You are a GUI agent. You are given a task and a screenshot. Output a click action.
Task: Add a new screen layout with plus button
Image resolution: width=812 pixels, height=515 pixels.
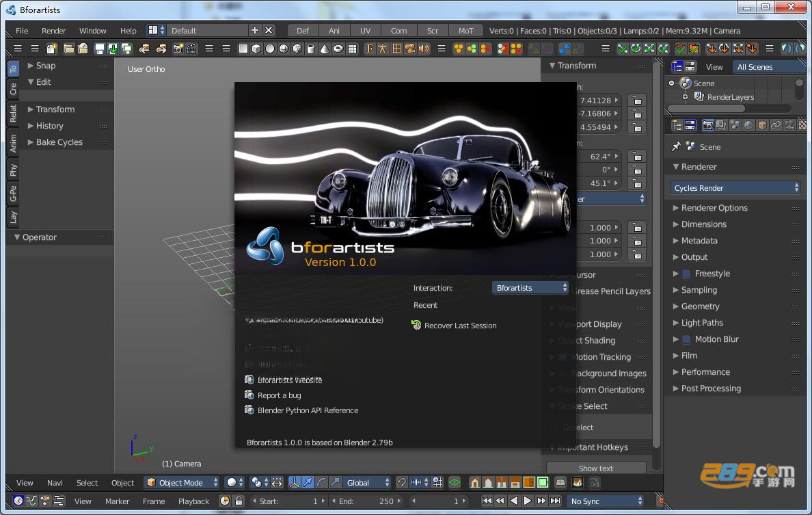(x=255, y=31)
